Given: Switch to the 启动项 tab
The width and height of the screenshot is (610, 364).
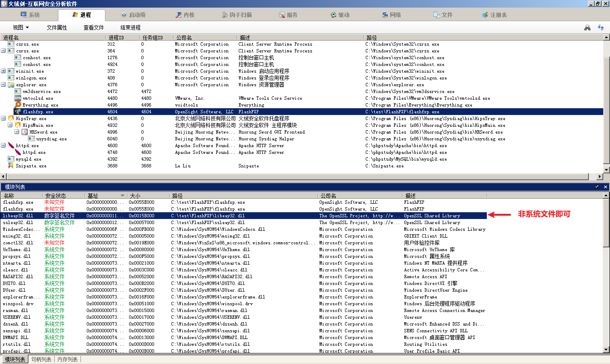Looking at the screenshot, I should pyautogui.click(x=133, y=15).
